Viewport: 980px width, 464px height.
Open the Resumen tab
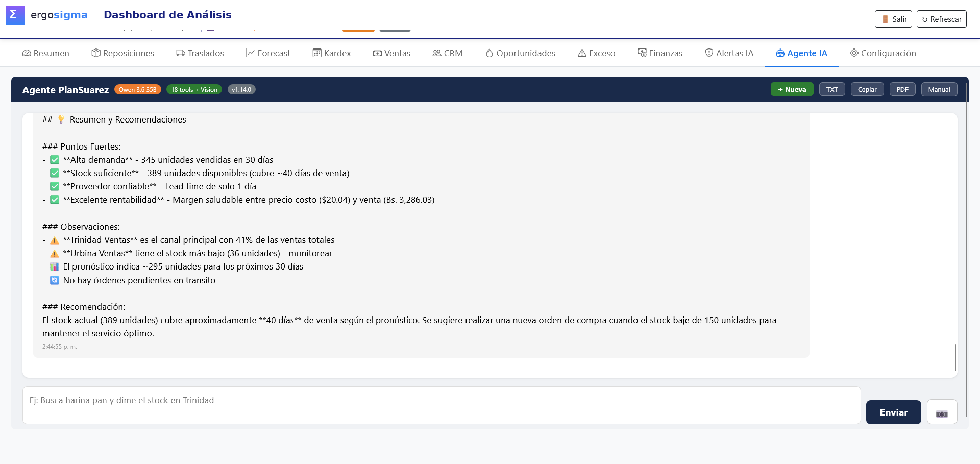click(46, 53)
